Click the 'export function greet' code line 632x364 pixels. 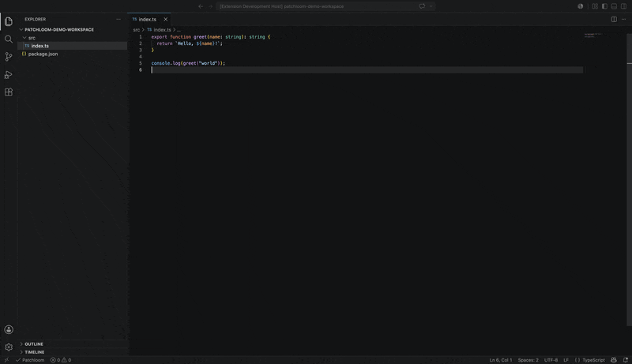(211, 36)
